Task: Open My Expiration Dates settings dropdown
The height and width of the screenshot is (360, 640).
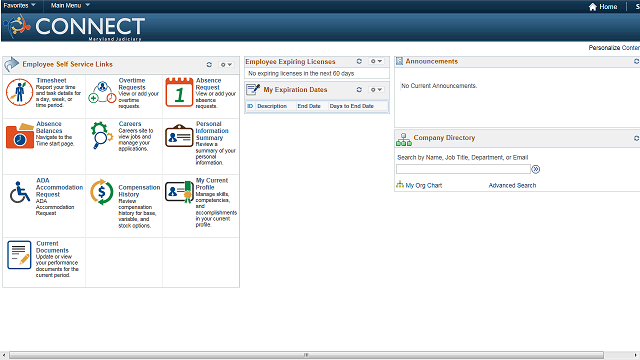Action: coord(376,89)
